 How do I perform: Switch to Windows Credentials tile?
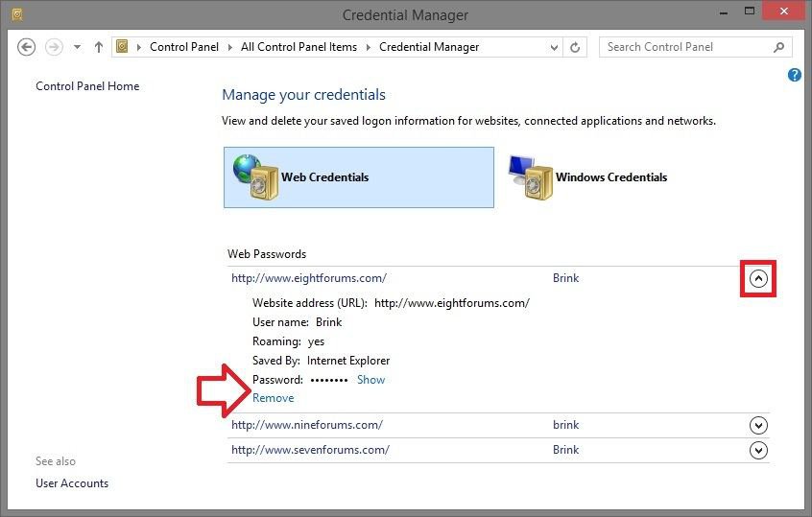[x=587, y=177]
